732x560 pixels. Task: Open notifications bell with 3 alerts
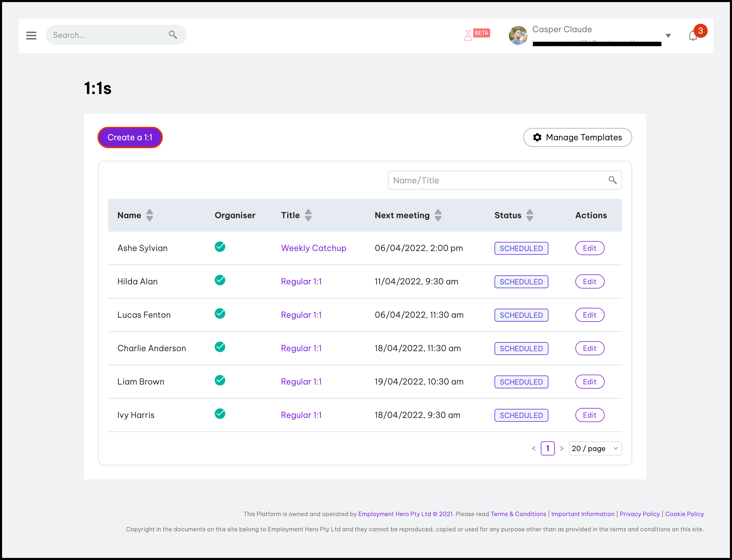pos(693,35)
